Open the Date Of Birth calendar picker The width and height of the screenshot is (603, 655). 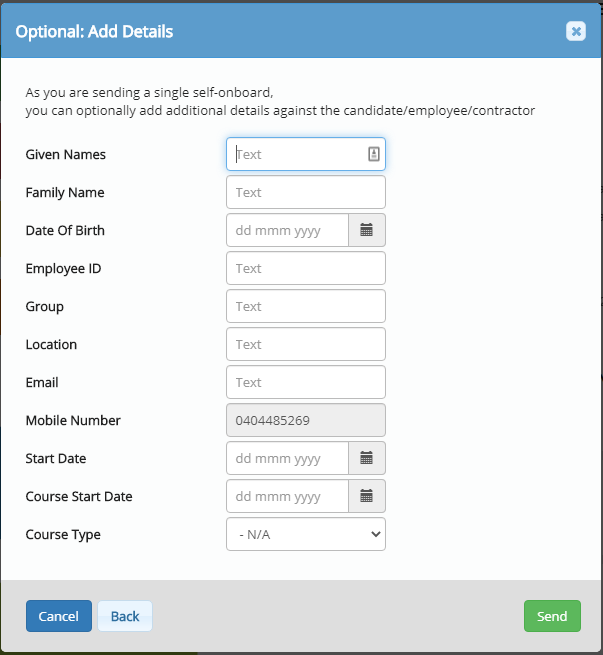tap(367, 230)
